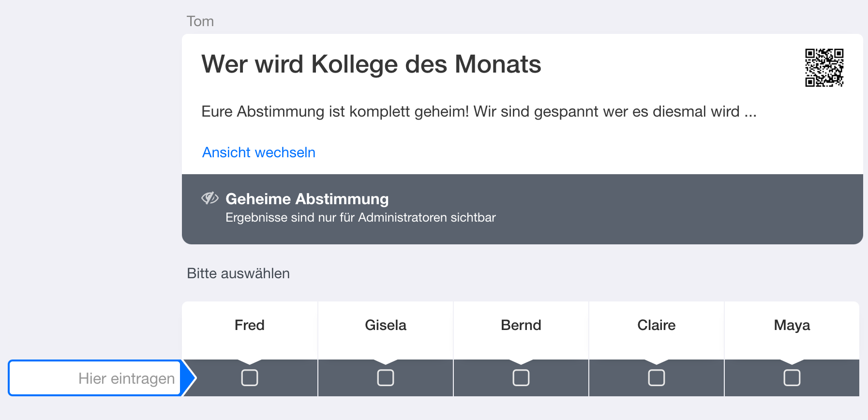Click the QR code icon

[x=824, y=68]
